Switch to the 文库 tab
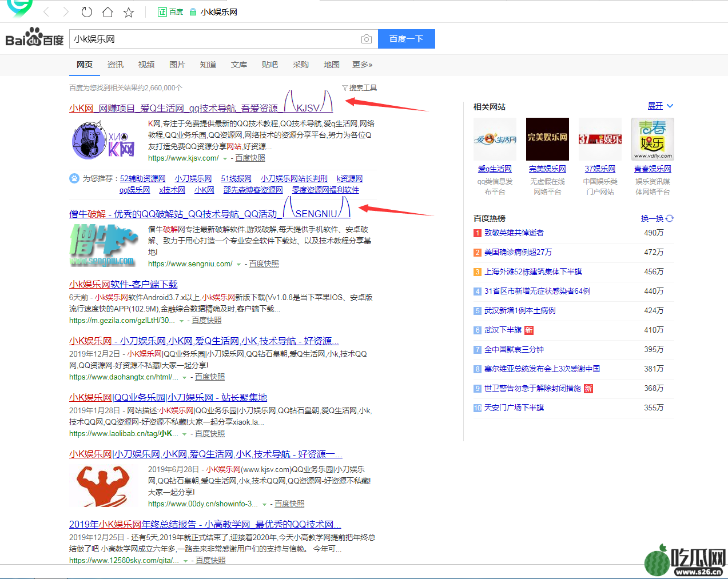The width and height of the screenshot is (728, 579). 239,65
